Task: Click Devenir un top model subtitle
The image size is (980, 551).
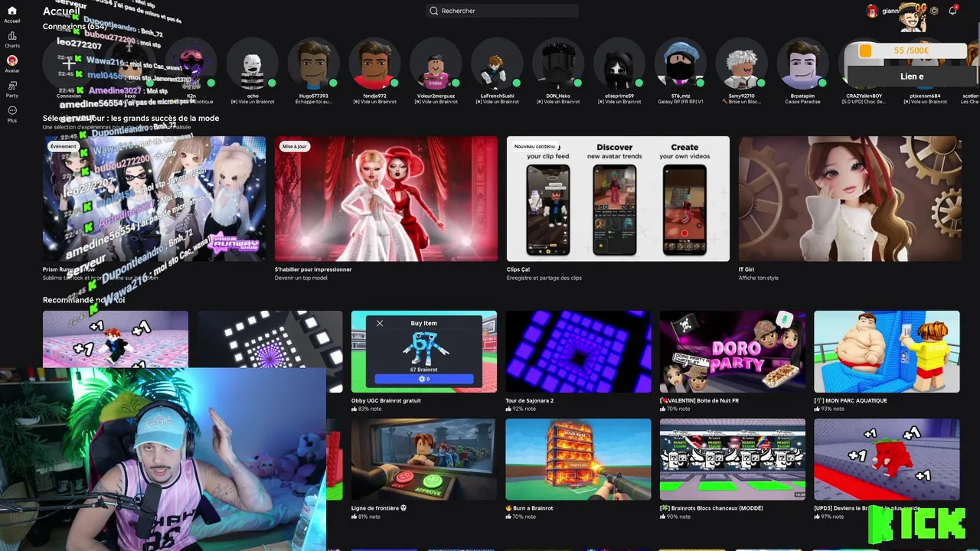Action: (301, 278)
